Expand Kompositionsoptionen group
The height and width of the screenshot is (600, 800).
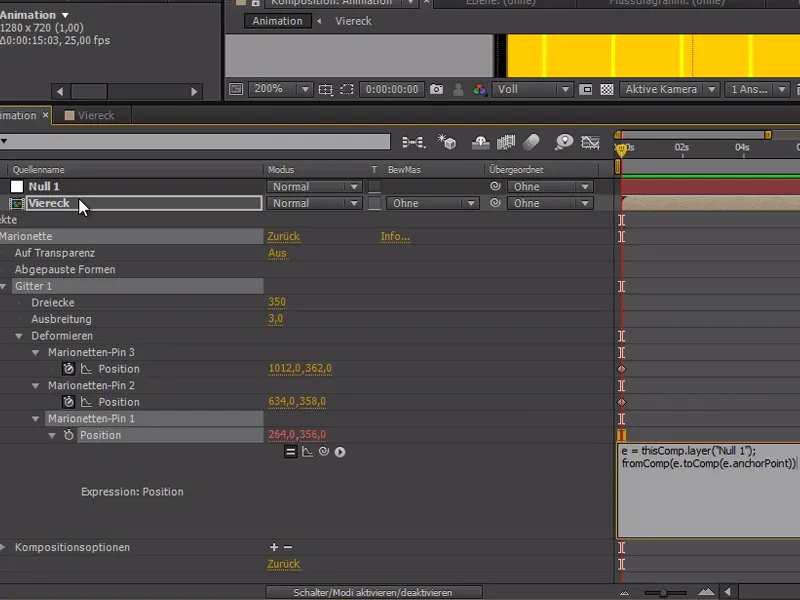(x=3, y=547)
